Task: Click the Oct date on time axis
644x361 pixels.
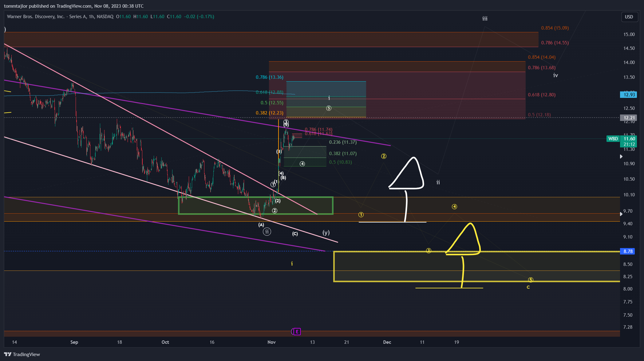Action: coord(165,342)
